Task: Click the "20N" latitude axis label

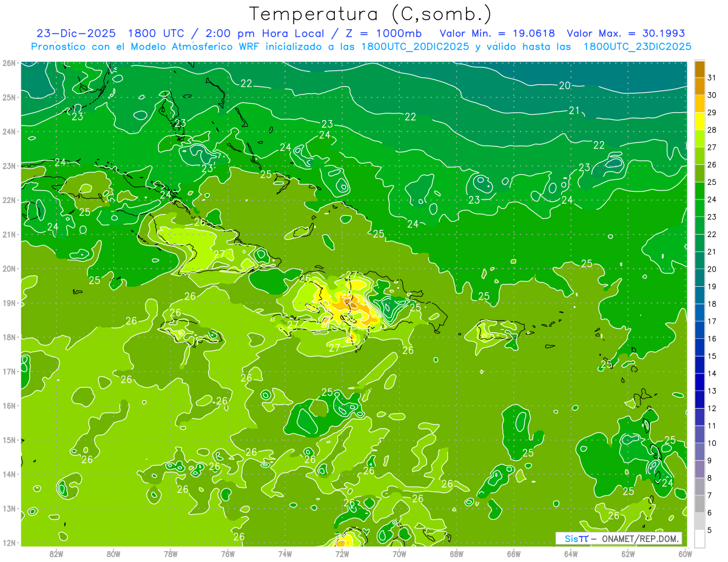Action: click(x=8, y=269)
